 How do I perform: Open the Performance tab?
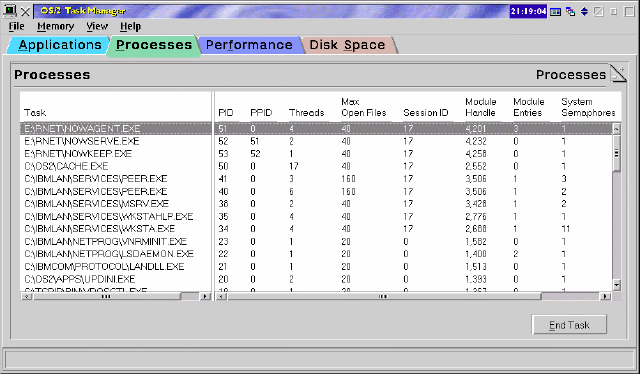[249, 45]
